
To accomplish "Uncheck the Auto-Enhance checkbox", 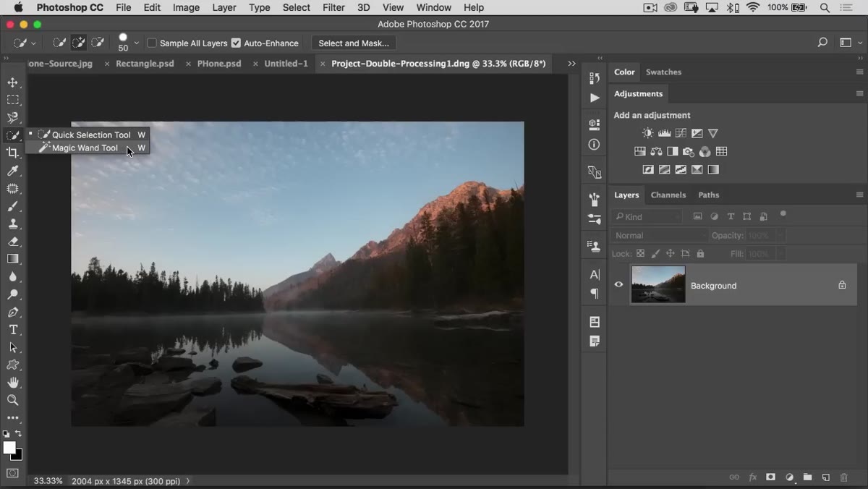I will (236, 43).
